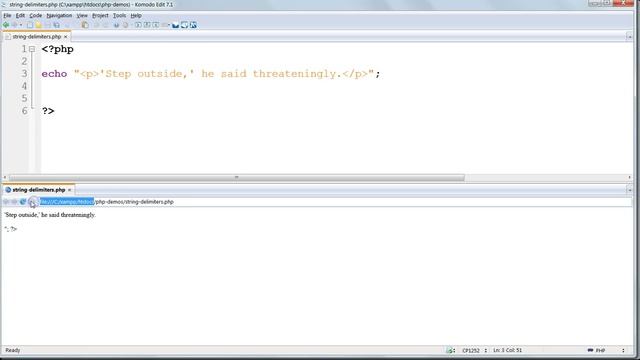
Task: Click line number 3 in the gutter
Action: point(24,73)
